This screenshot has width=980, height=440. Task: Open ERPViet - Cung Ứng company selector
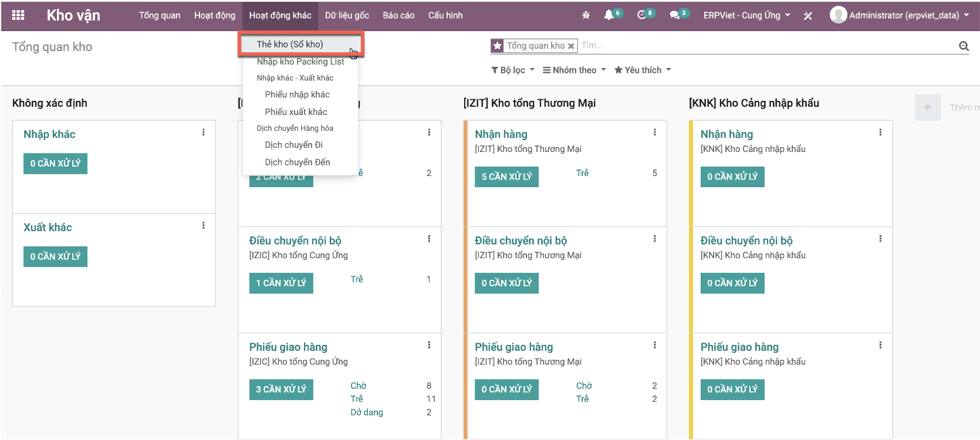tap(746, 15)
